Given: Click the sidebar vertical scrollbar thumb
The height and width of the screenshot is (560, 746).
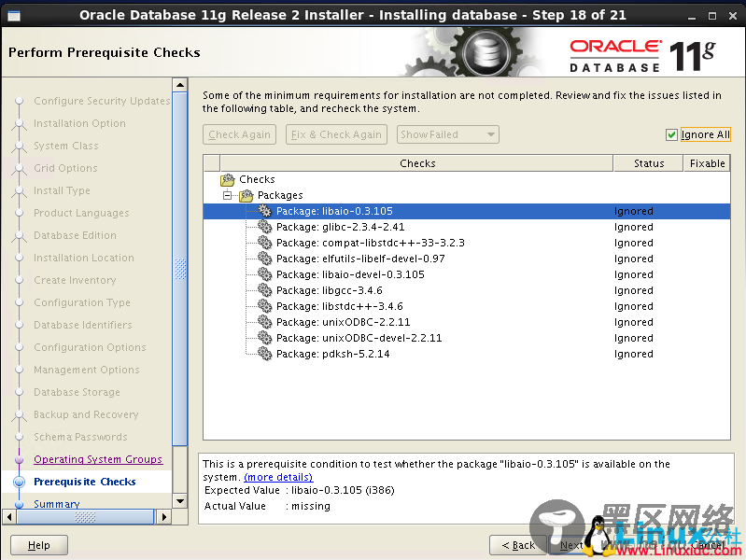Looking at the screenshot, I should coord(180,269).
